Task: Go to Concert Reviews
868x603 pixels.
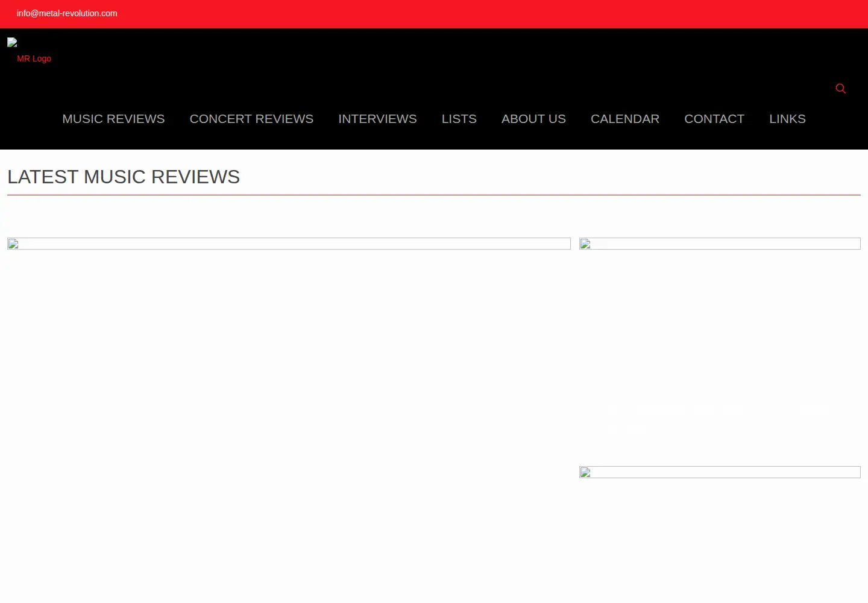Action: click(251, 119)
